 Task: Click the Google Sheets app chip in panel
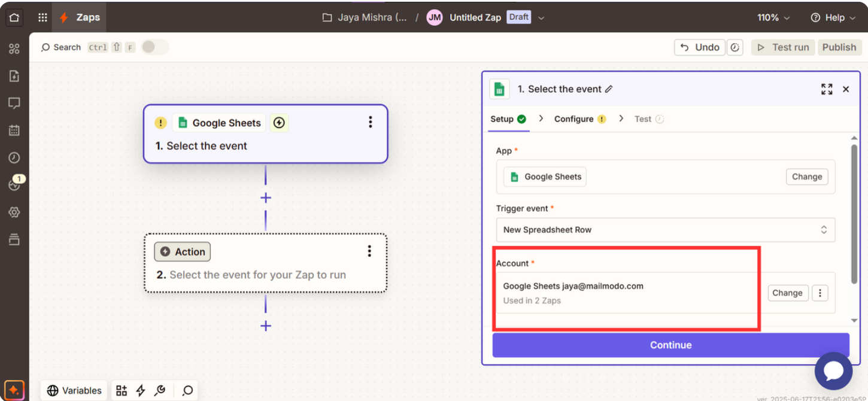click(545, 177)
